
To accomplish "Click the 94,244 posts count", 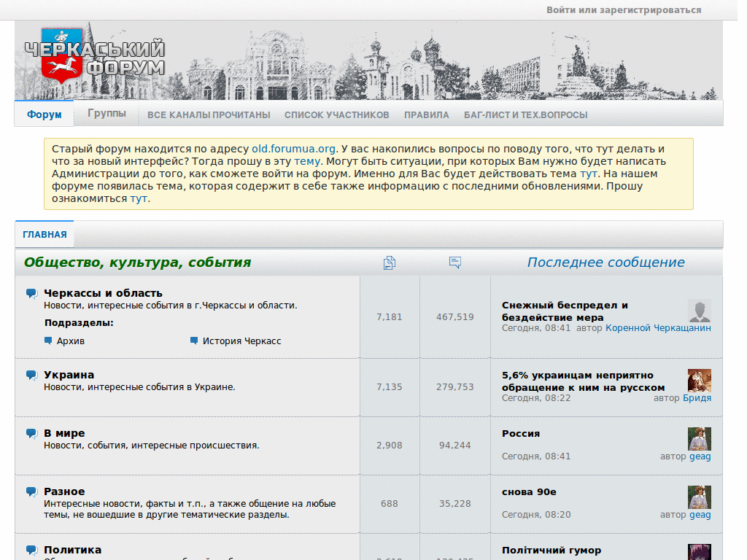I will point(455,446).
